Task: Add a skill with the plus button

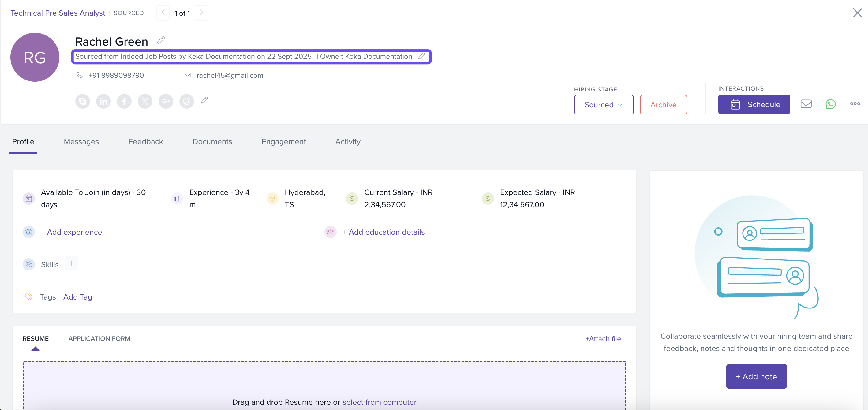Action: (x=71, y=263)
